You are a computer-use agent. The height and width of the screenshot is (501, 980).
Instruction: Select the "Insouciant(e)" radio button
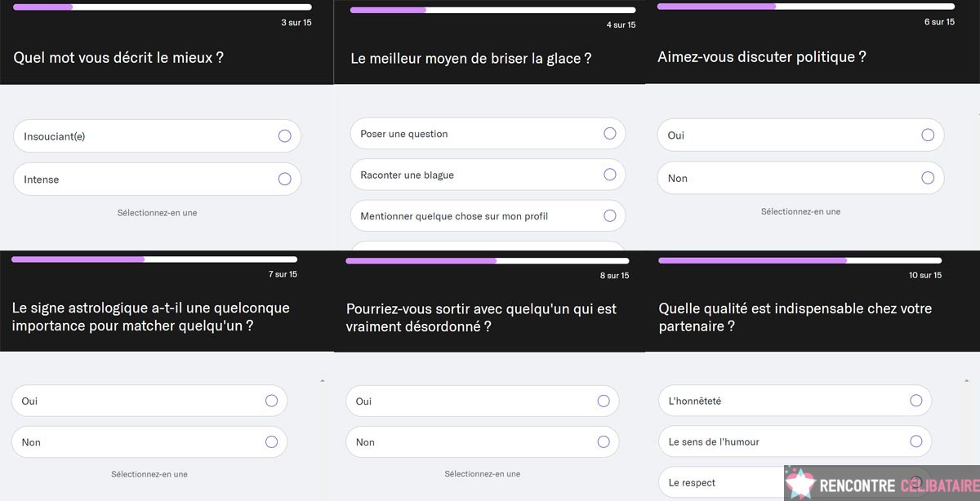[285, 136]
